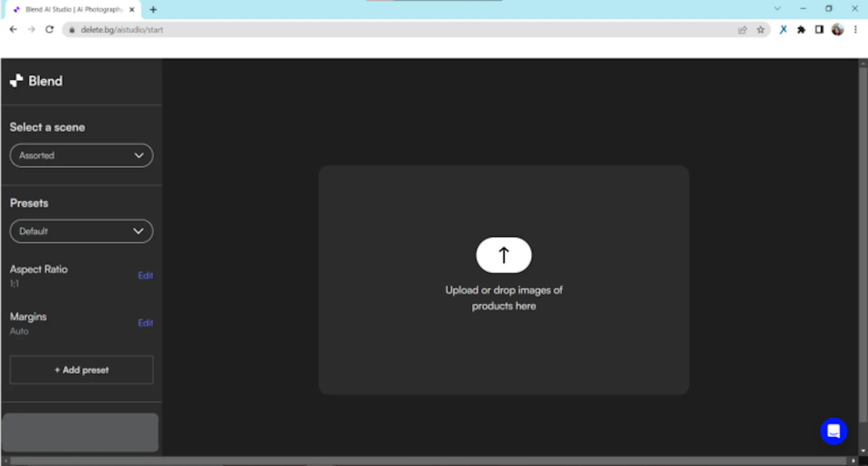Open the Chrome three-dot menu
868x466 pixels.
[x=855, y=29]
